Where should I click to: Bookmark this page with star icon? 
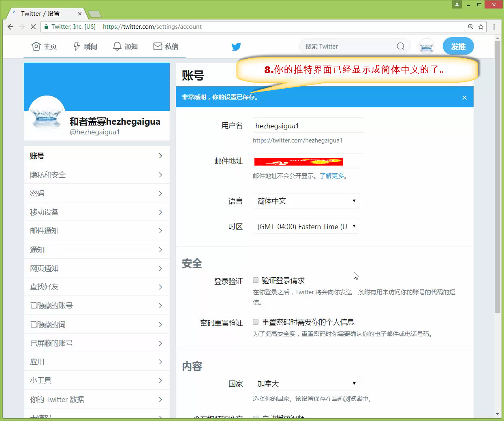pyautogui.click(x=481, y=27)
